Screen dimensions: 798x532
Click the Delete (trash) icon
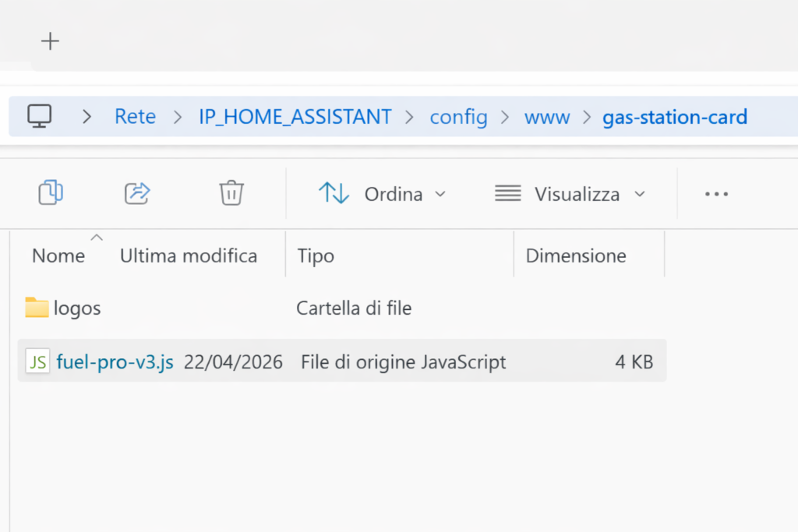[231, 193]
